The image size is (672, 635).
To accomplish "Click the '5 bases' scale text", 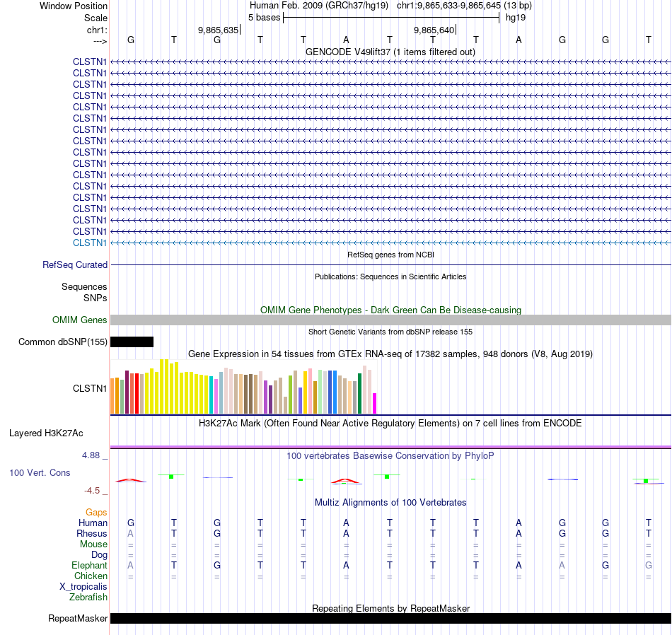I will (x=264, y=18).
